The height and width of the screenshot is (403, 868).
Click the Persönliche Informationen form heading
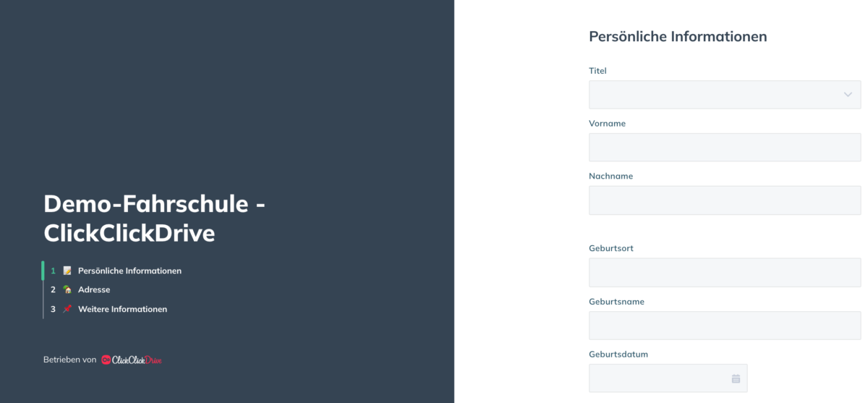coord(678,36)
